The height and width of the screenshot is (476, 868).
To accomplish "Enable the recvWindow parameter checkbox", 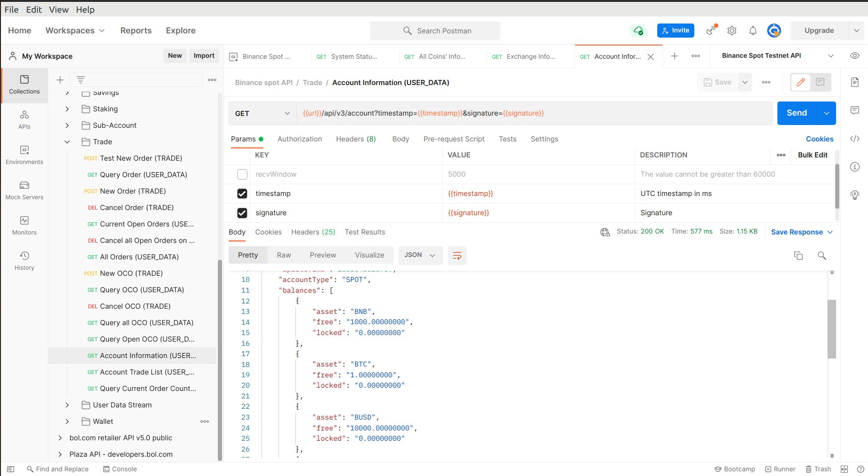I will (x=242, y=174).
